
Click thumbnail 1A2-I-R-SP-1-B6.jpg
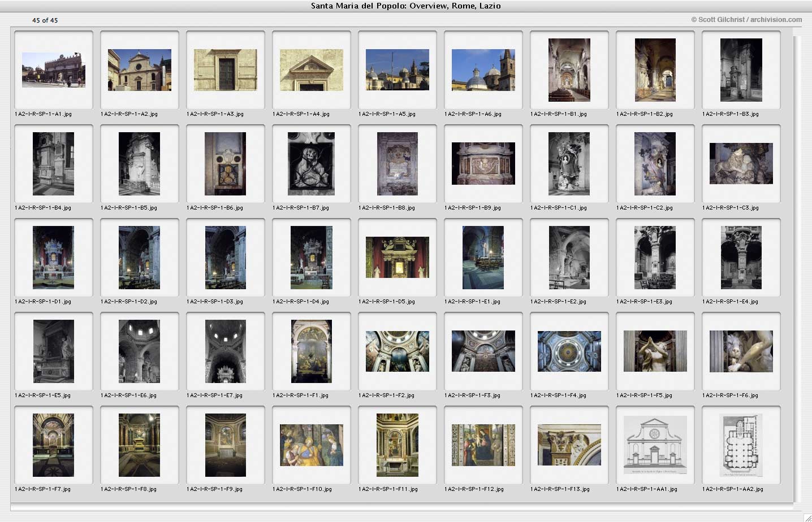pos(226,164)
